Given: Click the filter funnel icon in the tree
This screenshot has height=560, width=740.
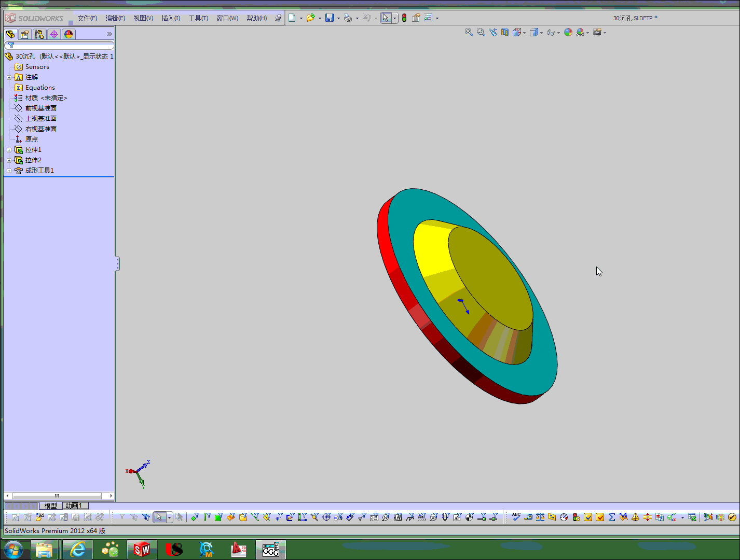Looking at the screenshot, I should (x=11, y=46).
